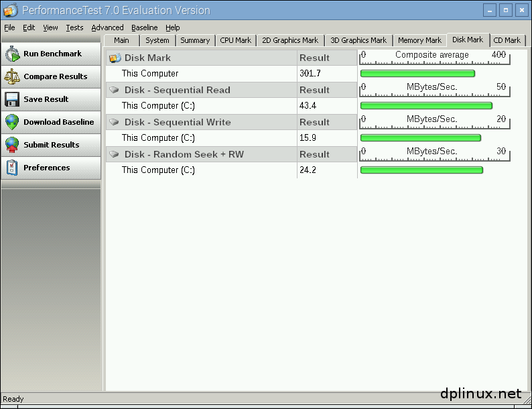Click the PerformanceTest title bar app icon
Image resolution: width=532 pixels, height=409 pixels.
pyautogui.click(x=10, y=10)
